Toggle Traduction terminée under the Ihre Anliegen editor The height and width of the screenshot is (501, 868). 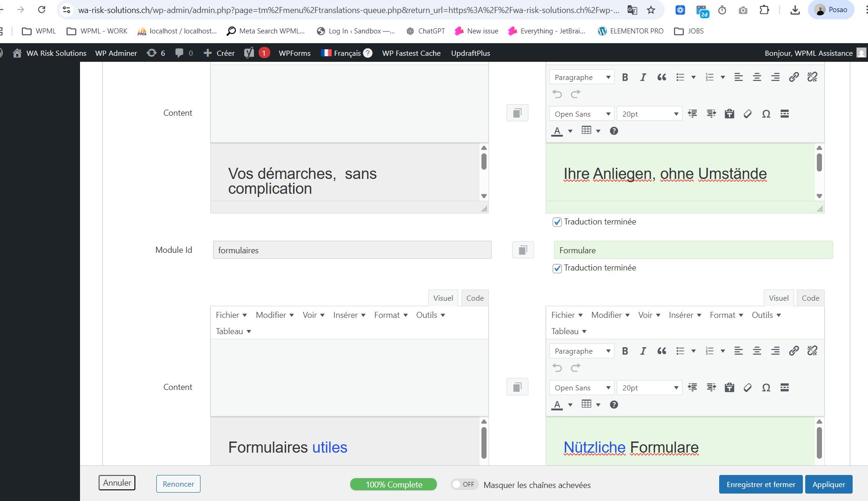[x=557, y=222]
